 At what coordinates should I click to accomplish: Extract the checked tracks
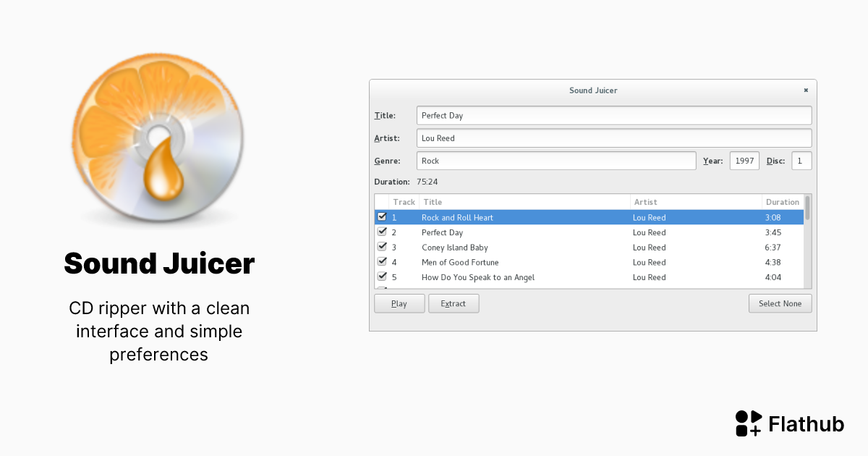tap(454, 303)
